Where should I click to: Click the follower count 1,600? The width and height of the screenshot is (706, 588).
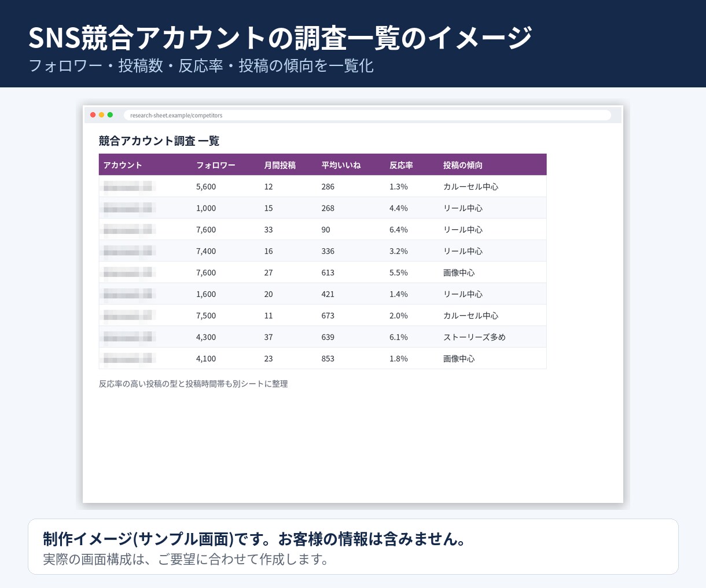tap(206, 294)
